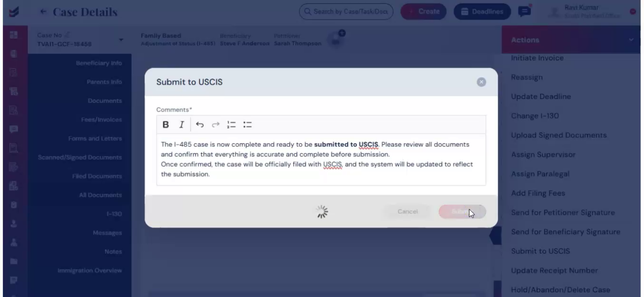Edit the case number with the pencil icon

(67, 35)
